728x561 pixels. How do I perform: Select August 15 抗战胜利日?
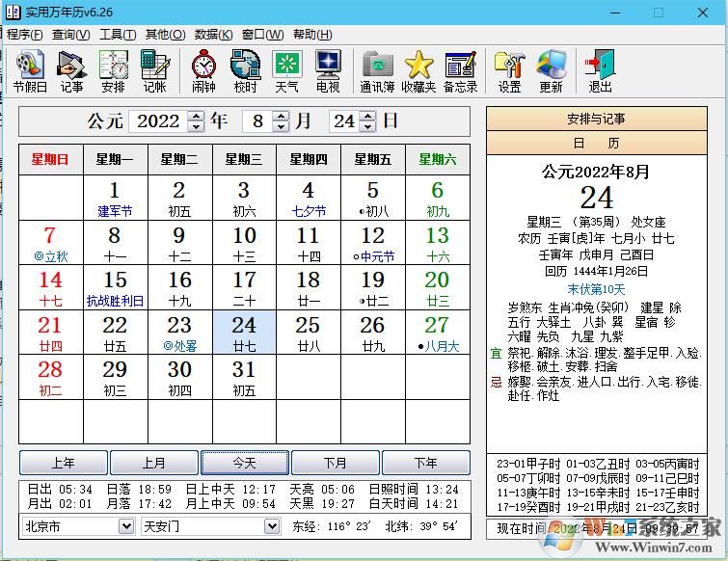115,287
